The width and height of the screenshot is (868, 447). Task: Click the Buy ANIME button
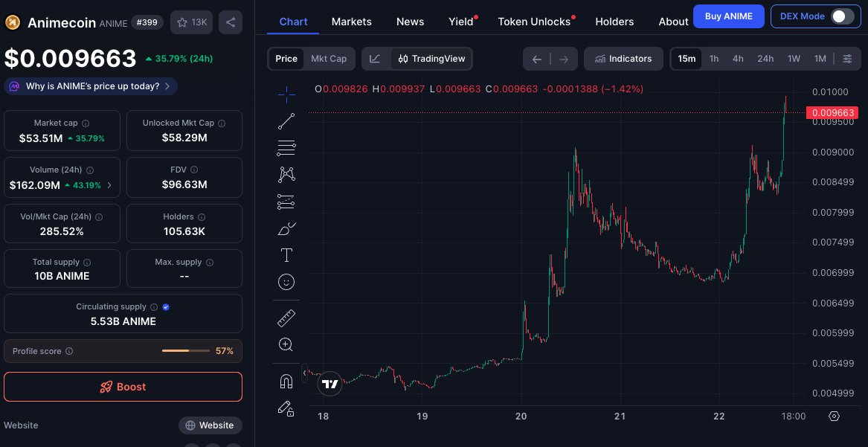tap(728, 16)
